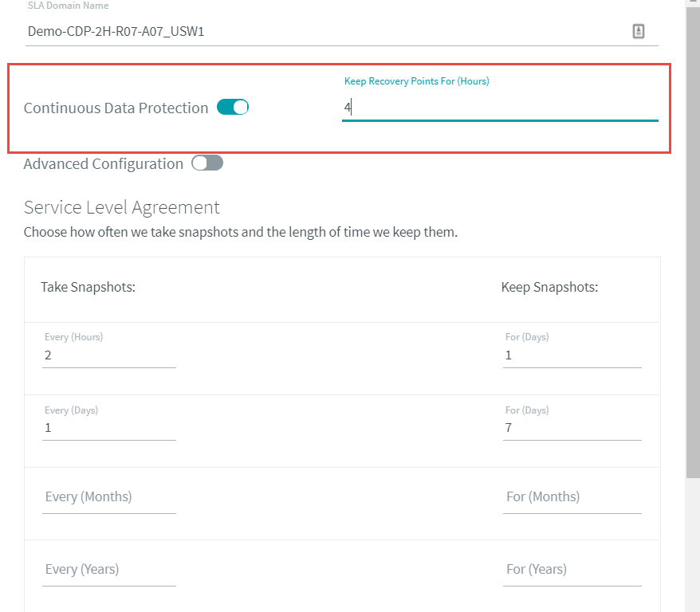Viewport: 700px width, 612px height.
Task: Click the vertical scrollbar thumb
Action: [x=693, y=239]
